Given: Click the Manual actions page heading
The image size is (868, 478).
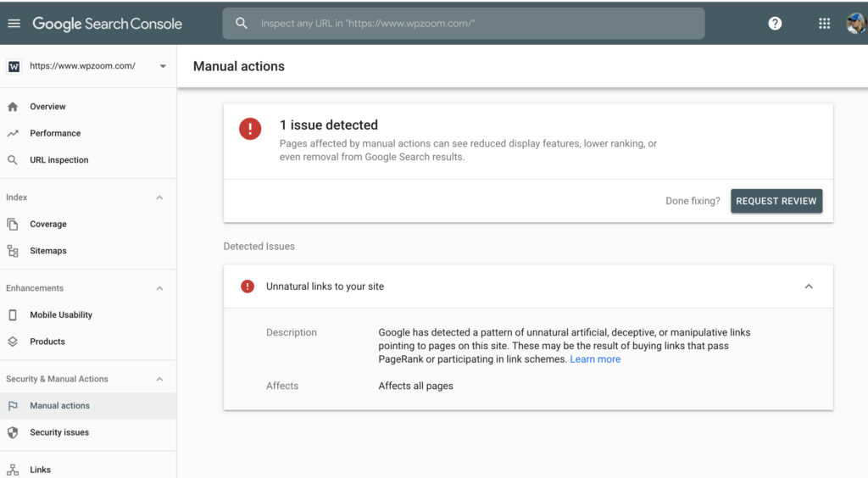Looking at the screenshot, I should [x=238, y=66].
